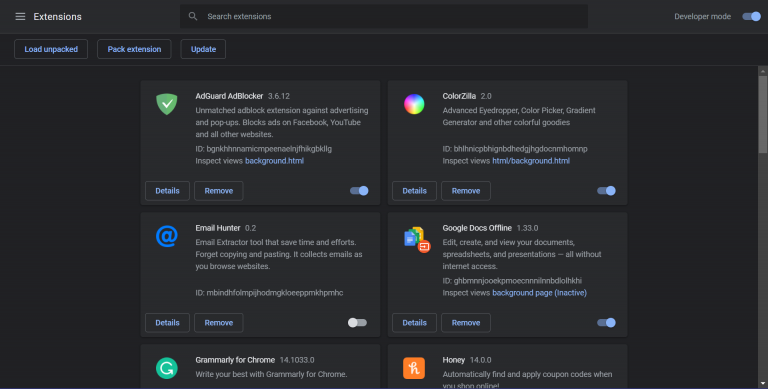Click the Developer mode label
Image resolution: width=768 pixels, height=389 pixels.
(x=702, y=17)
